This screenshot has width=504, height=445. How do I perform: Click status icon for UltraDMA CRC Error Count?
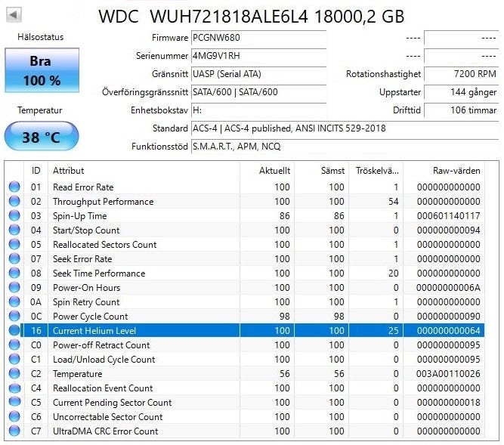click(x=14, y=431)
